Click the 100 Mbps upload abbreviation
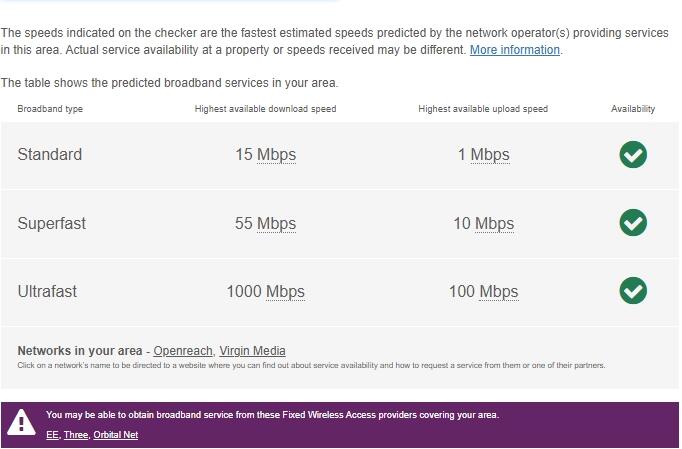The image size is (682, 449). (498, 292)
